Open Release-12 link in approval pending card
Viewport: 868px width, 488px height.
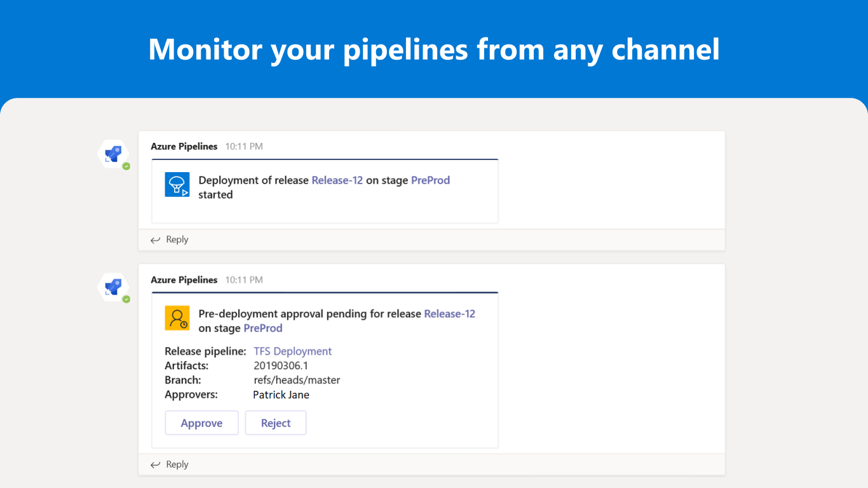pos(449,314)
